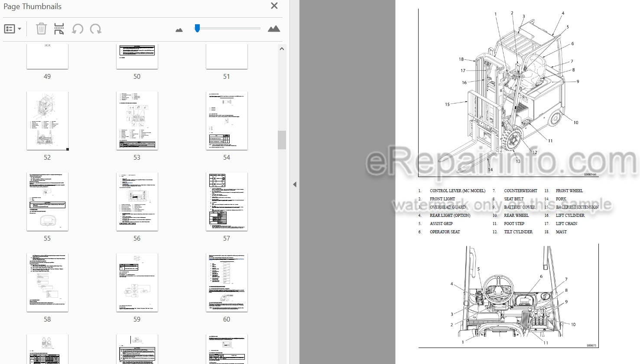The image size is (640, 364).
Task: Select page 59 thumbnail
Action: tap(137, 283)
